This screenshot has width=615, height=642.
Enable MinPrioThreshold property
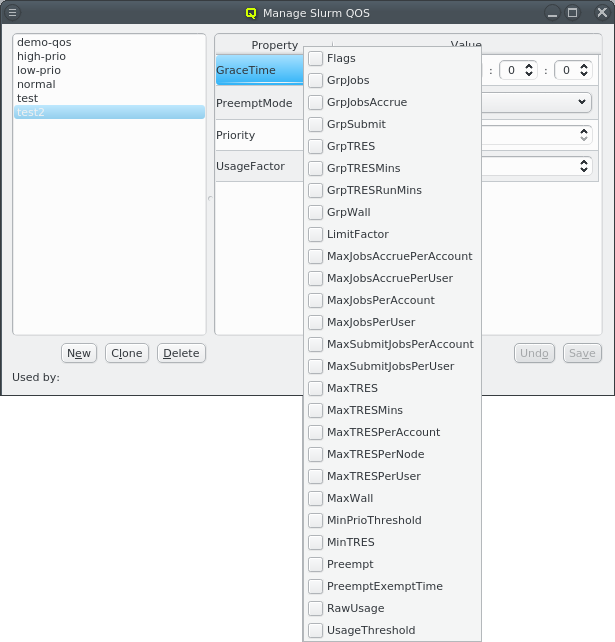click(x=315, y=520)
